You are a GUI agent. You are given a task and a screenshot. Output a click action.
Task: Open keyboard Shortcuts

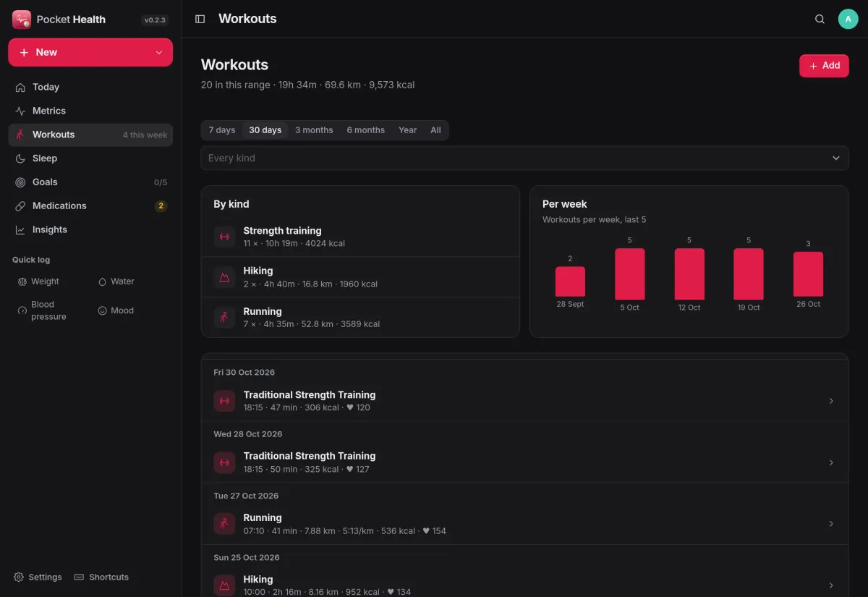coord(101,577)
